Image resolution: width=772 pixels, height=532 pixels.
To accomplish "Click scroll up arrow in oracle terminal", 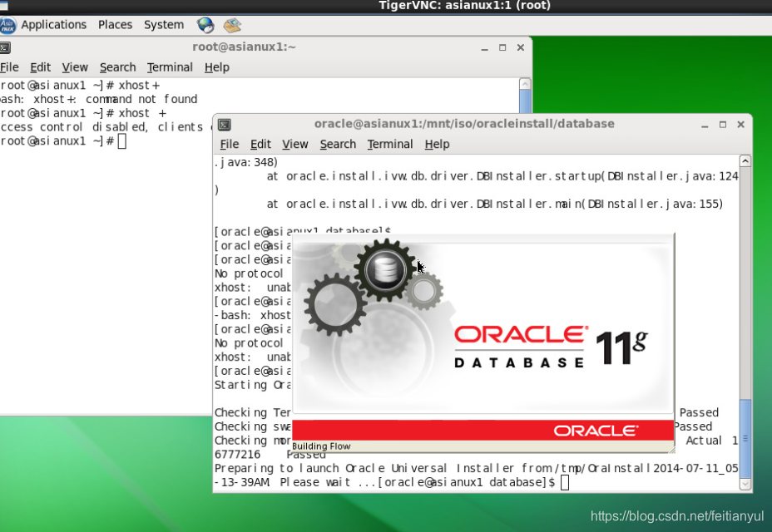I will (x=745, y=161).
